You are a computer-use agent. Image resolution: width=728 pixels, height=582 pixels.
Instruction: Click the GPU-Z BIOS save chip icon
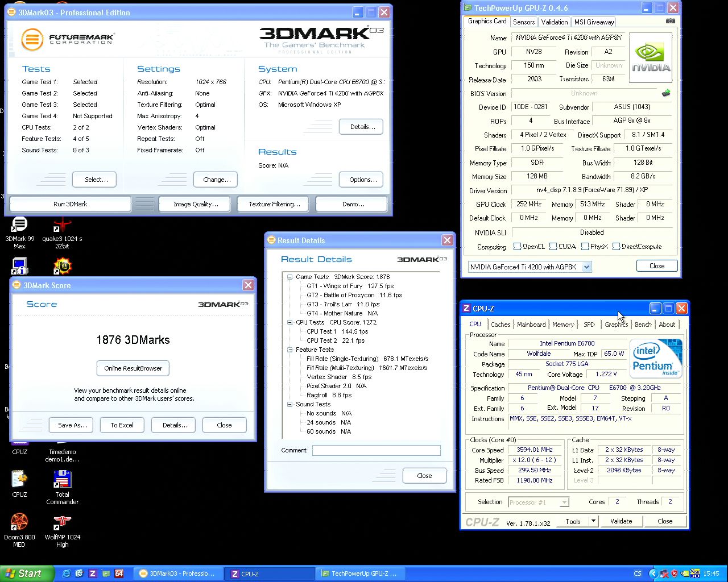(x=666, y=93)
